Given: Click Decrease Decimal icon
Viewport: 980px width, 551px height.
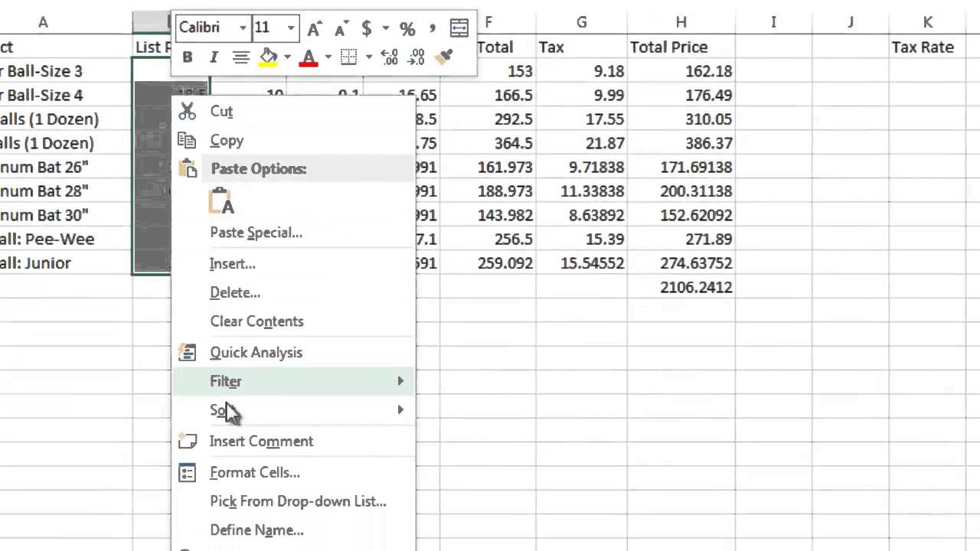Looking at the screenshot, I should point(416,57).
